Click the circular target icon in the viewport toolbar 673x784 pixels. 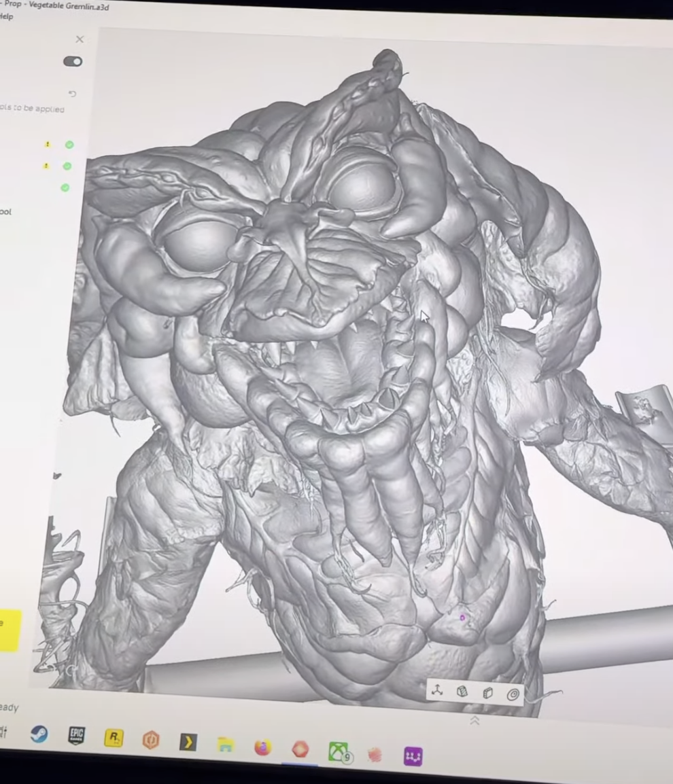pos(513,693)
